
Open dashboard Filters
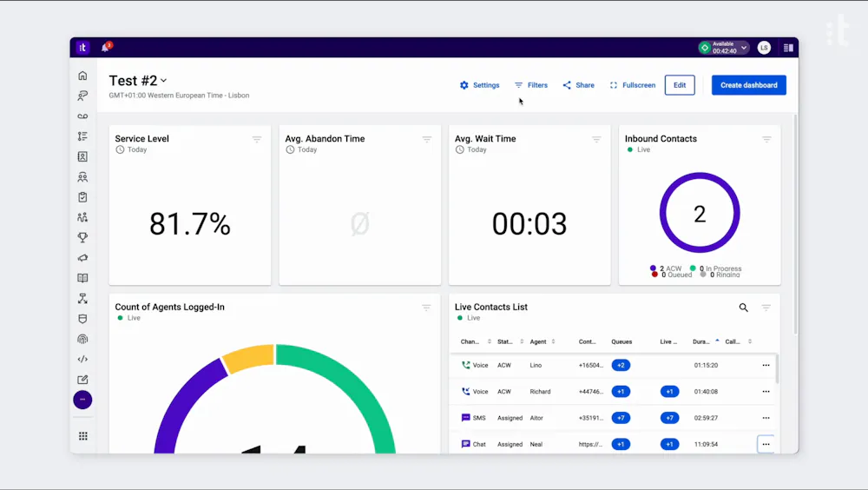(x=531, y=85)
